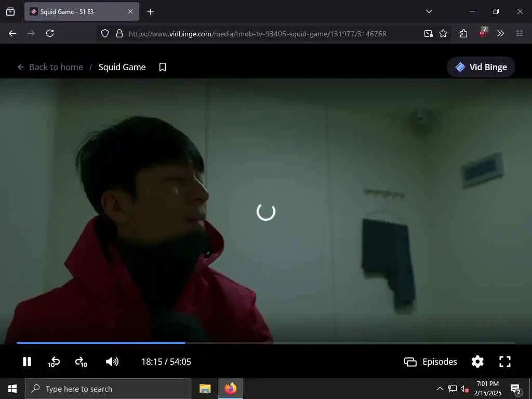Viewport: 532px width, 399px height.
Task: Show hidden system tray icons
Action: [440, 389]
